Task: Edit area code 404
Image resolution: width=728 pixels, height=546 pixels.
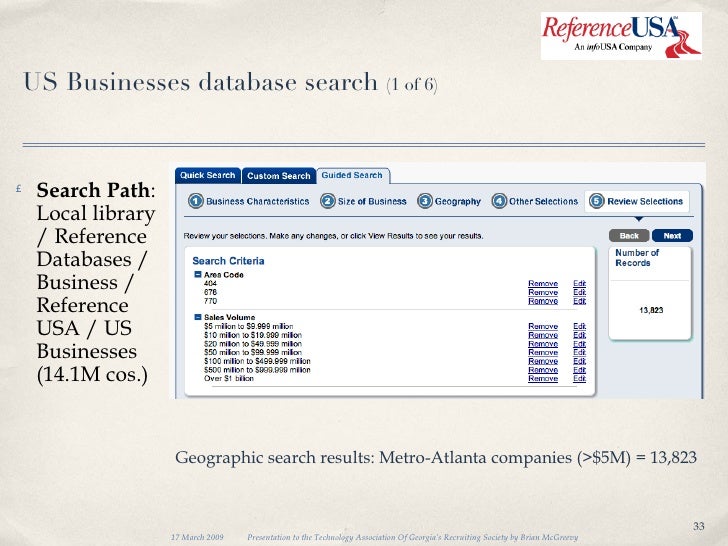Action: click(579, 283)
